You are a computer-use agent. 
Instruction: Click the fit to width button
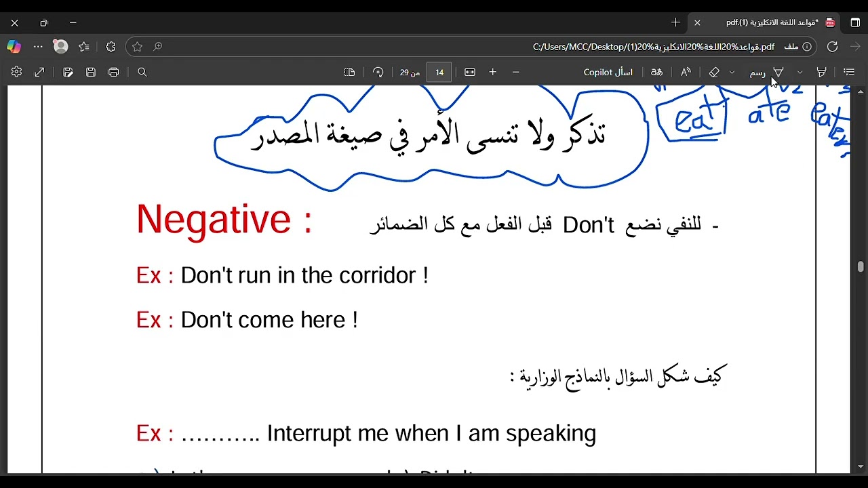470,72
